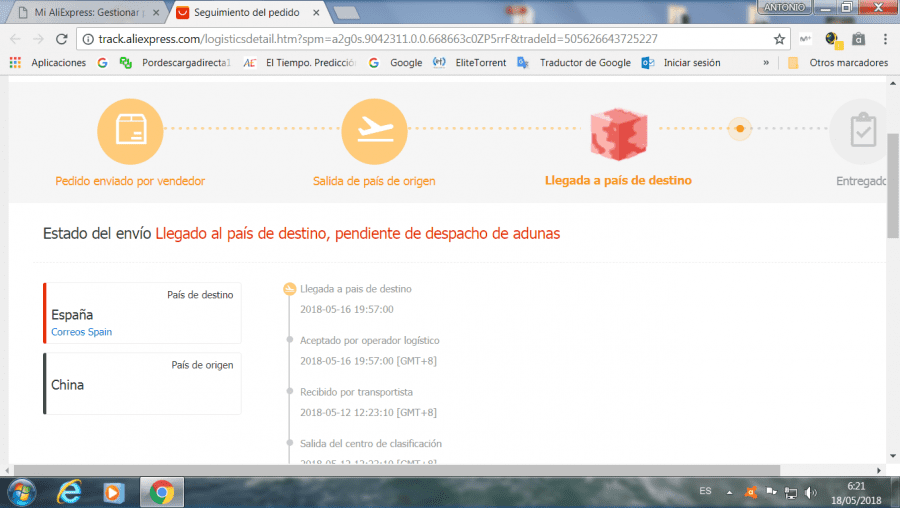This screenshot has width=900, height=508.
Task: Reload the tracking page
Action: (x=61, y=39)
